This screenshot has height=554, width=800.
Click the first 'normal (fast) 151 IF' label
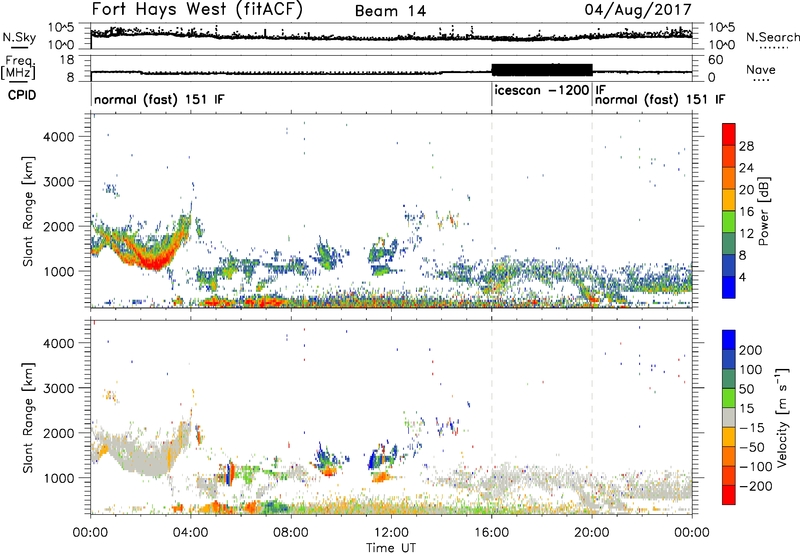[x=159, y=99]
